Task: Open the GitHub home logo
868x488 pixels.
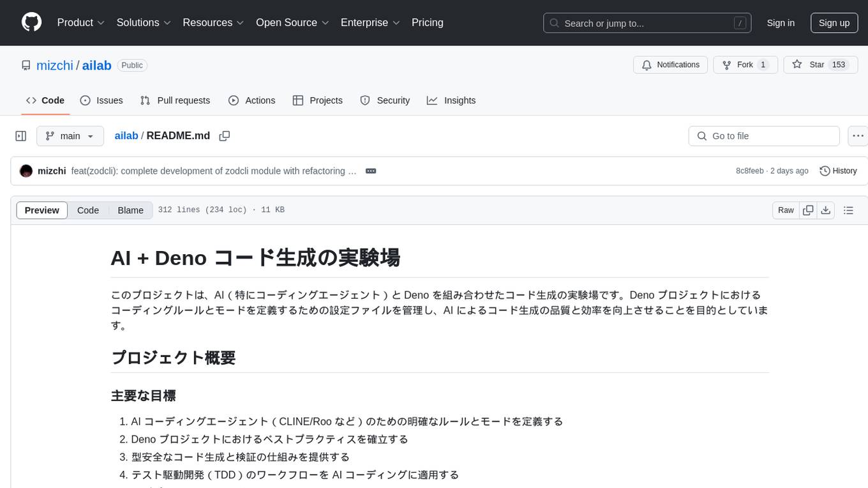Action: click(x=31, y=22)
